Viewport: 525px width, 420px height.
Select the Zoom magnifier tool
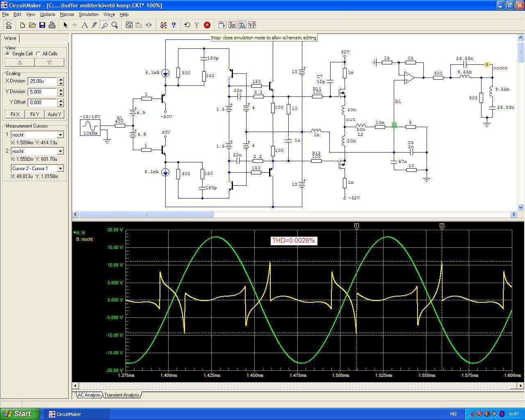tap(115, 25)
